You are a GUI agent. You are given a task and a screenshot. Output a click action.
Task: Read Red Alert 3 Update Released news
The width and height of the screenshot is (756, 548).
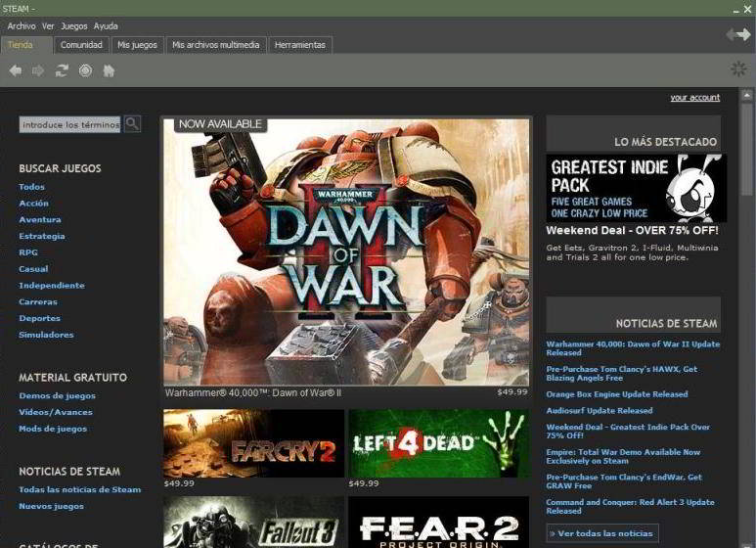click(630, 507)
